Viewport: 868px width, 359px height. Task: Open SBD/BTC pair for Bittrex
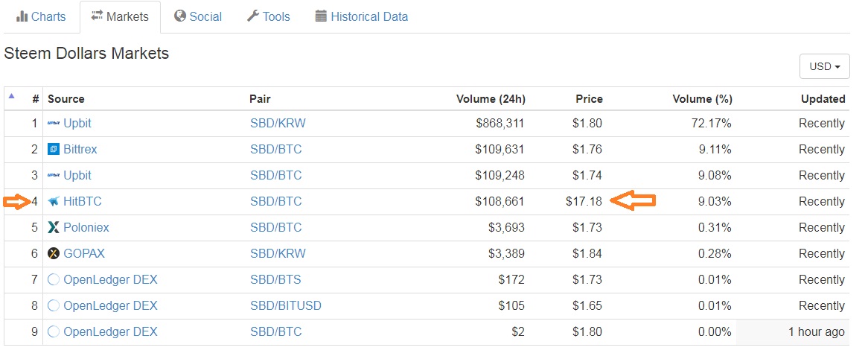[x=276, y=149]
